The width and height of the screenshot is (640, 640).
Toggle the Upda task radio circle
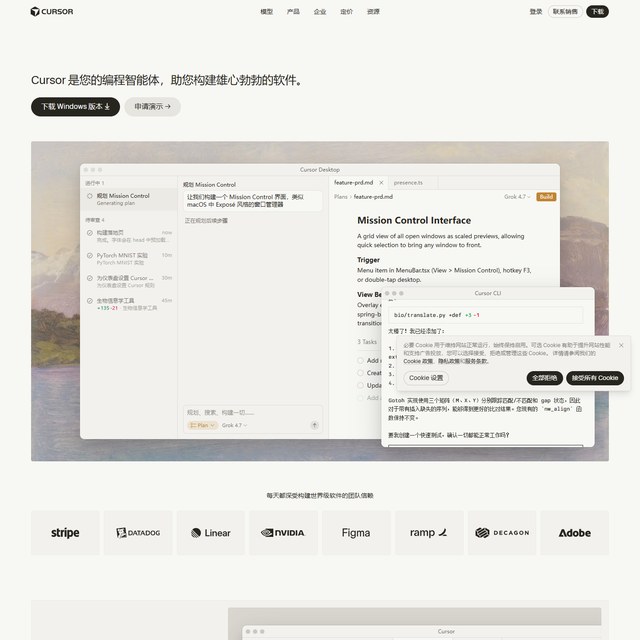[x=360, y=385]
